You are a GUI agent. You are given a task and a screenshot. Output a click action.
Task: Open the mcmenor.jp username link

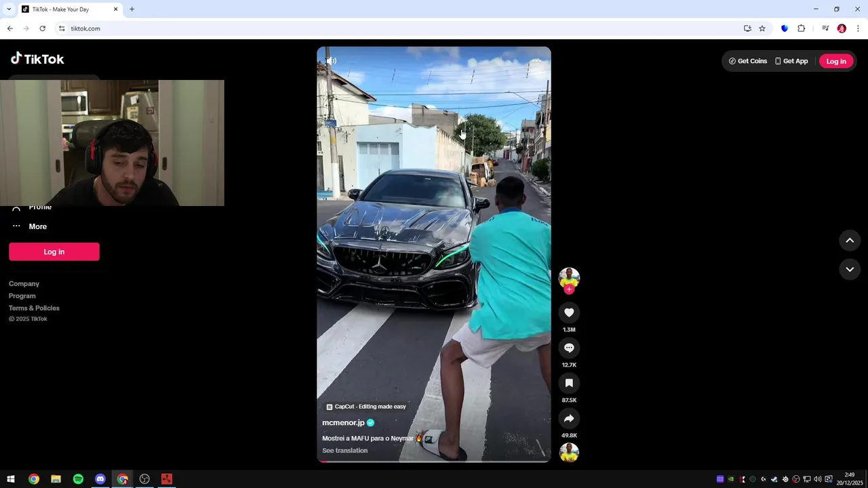tap(343, 423)
